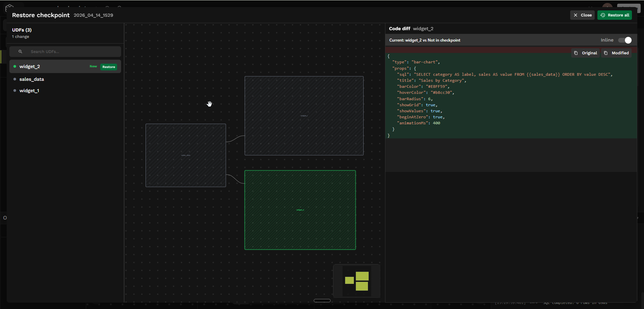Click the list icon at the right panel edge
The height and width of the screenshot is (309, 644).
tap(638, 218)
